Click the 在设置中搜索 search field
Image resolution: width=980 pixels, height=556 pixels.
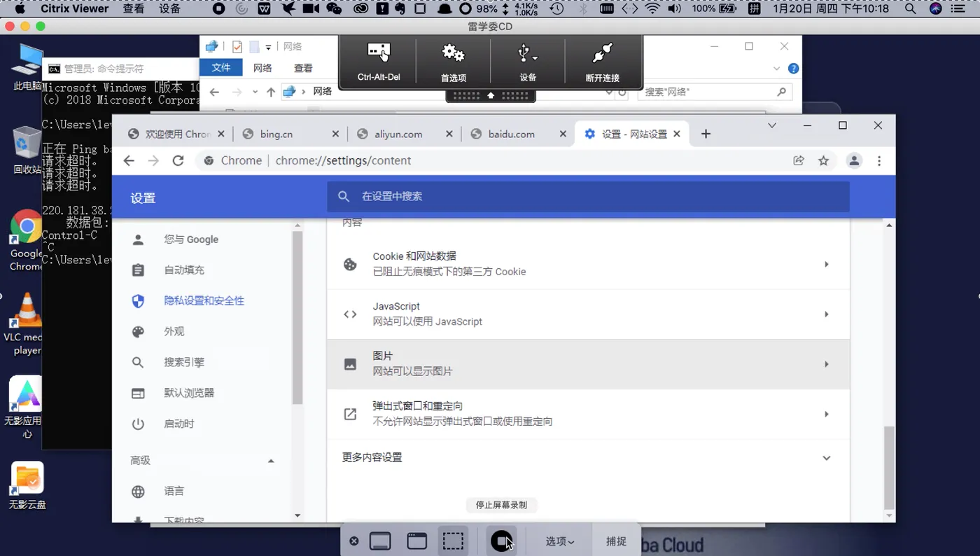(x=588, y=197)
